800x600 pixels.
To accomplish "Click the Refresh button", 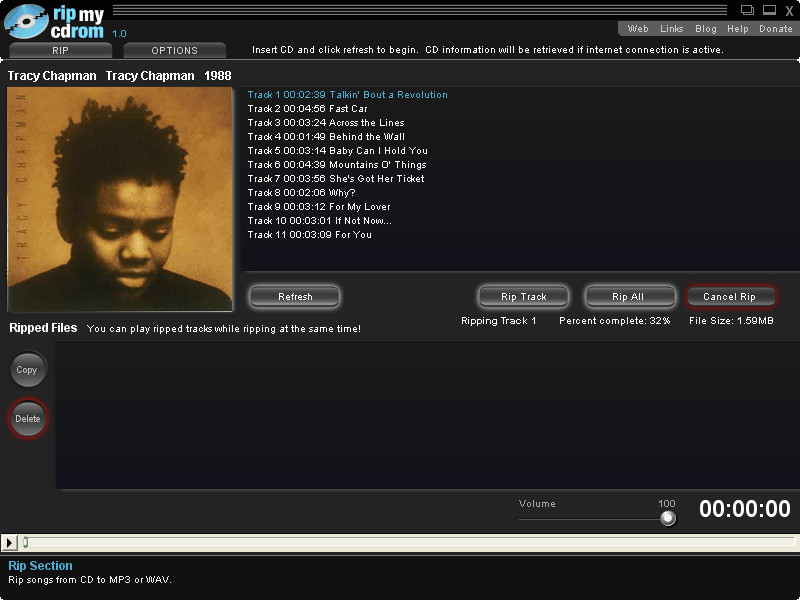I will point(295,296).
